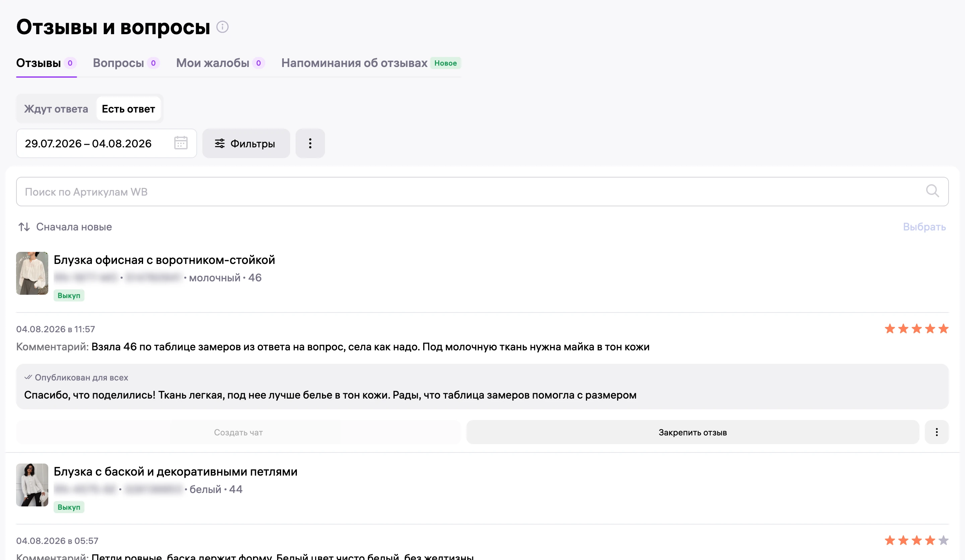The height and width of the screenshot is (560, 965).
Task: Select the Есть ответ toggle option
Action: pos(128,109)
